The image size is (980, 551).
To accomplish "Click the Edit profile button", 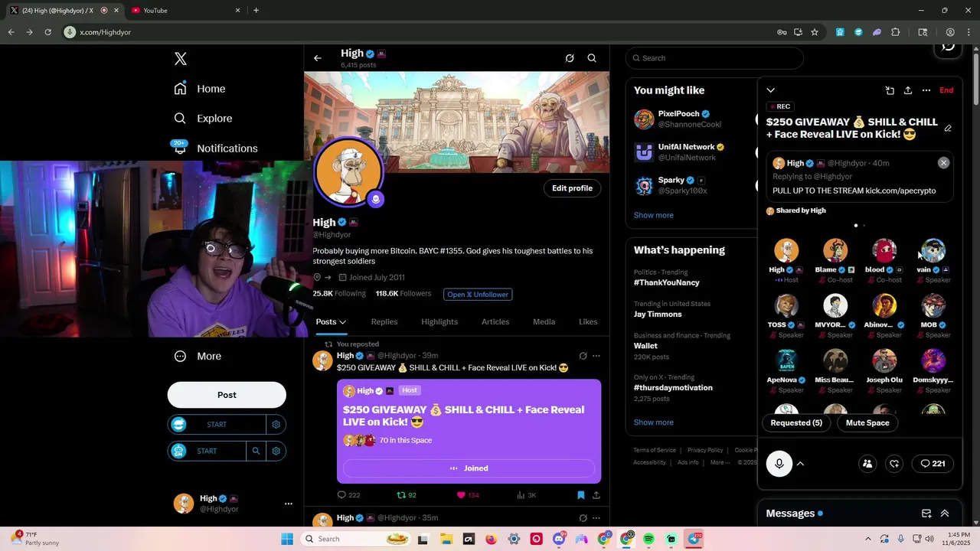I will (572, 188).
